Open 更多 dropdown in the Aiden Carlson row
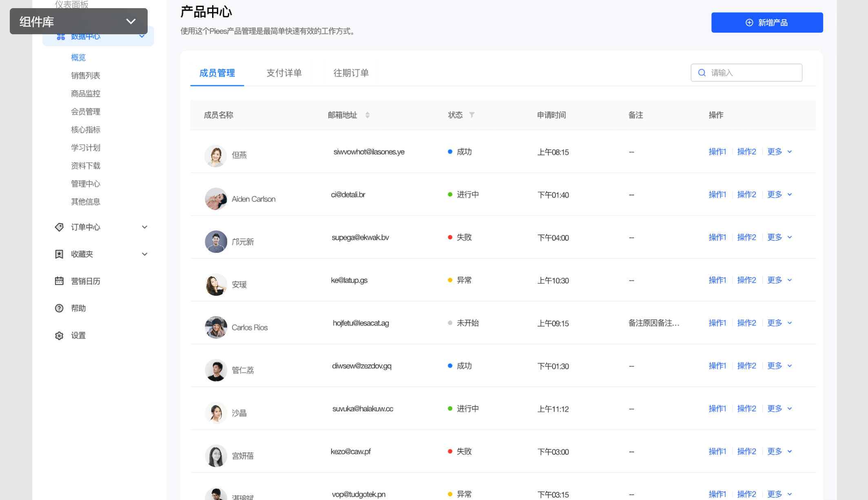This screenshot has width=868, height=500. click(779, 195)
